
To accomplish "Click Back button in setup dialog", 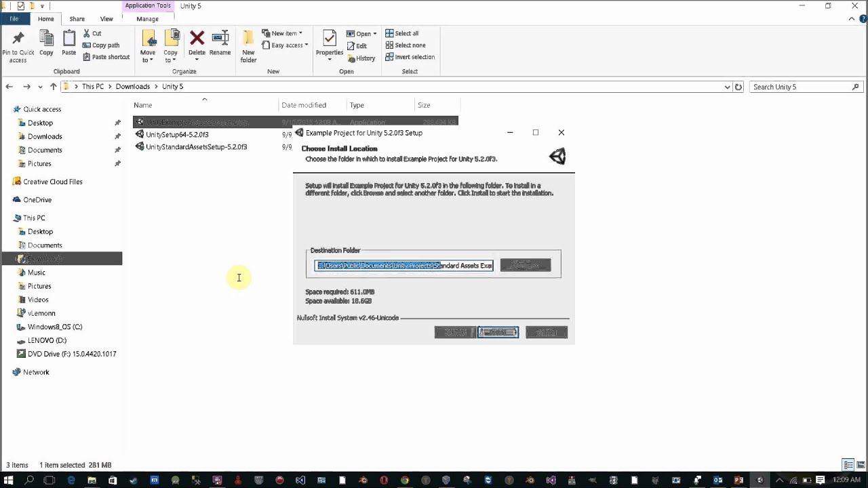I will 455,332.
